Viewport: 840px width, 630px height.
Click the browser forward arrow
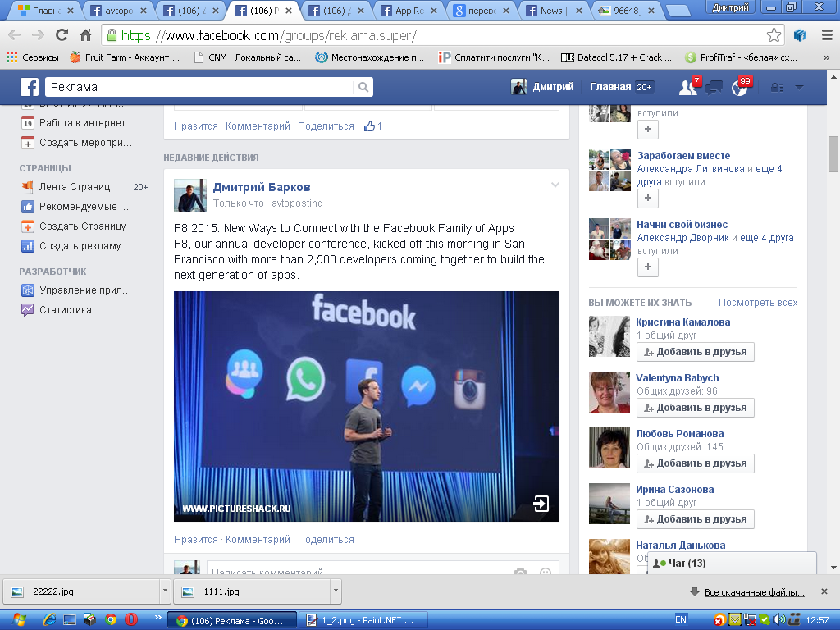pos(38,35)
